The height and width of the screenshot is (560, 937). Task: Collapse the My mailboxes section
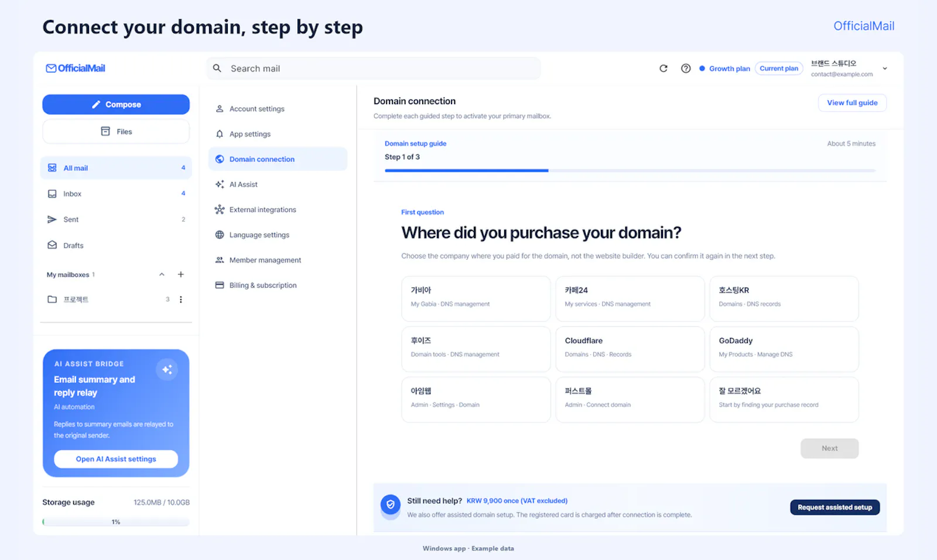tap(162, 274)
